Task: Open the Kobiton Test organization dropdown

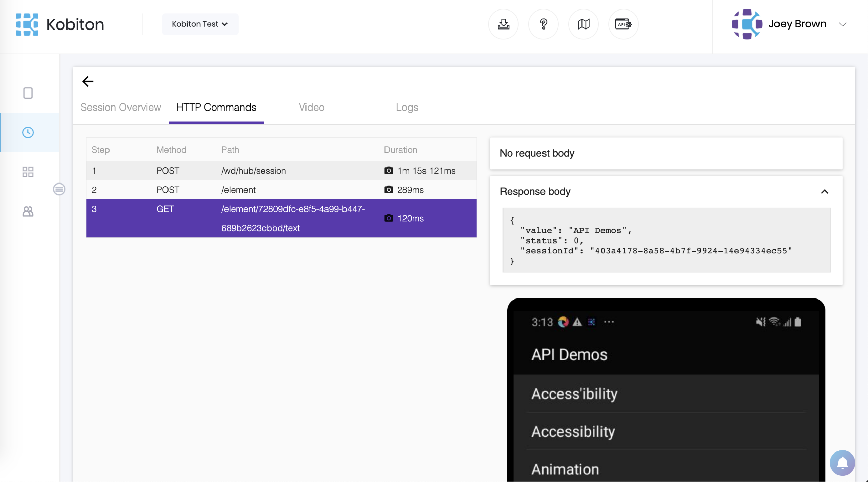Action: pyautogui.click(x=200, y=24)
